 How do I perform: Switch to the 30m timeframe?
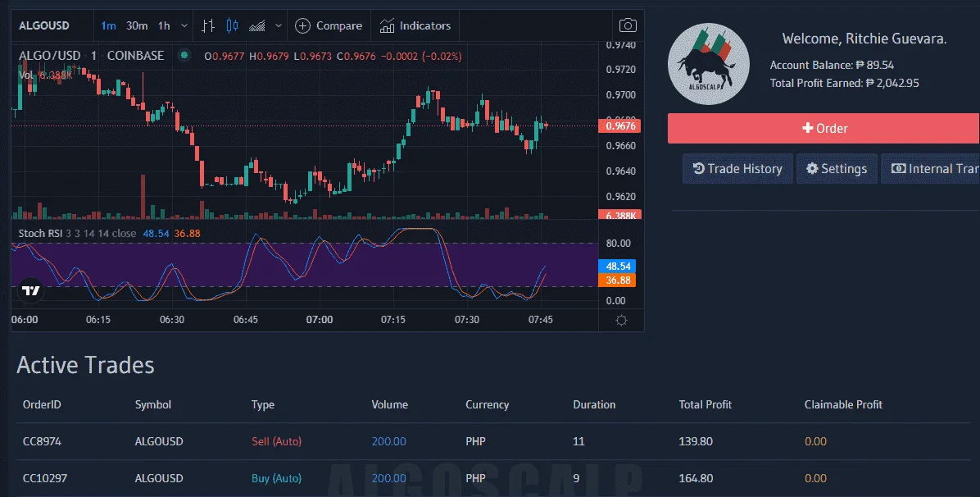(137, 25)
